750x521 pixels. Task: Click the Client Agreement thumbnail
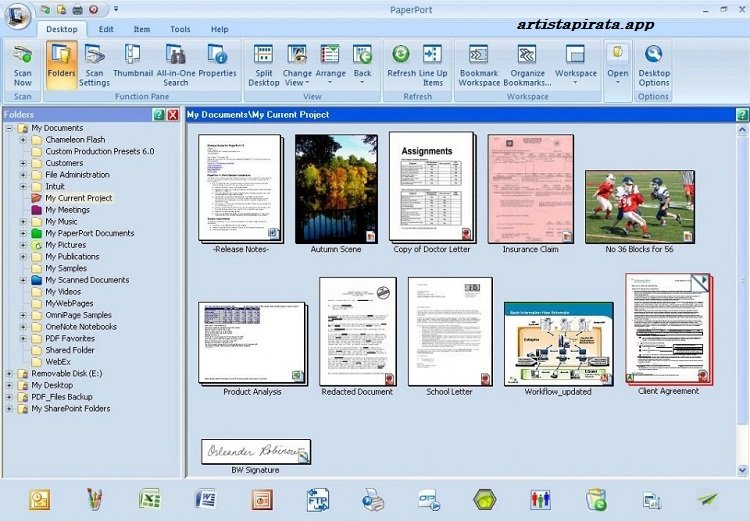point(669,329)
